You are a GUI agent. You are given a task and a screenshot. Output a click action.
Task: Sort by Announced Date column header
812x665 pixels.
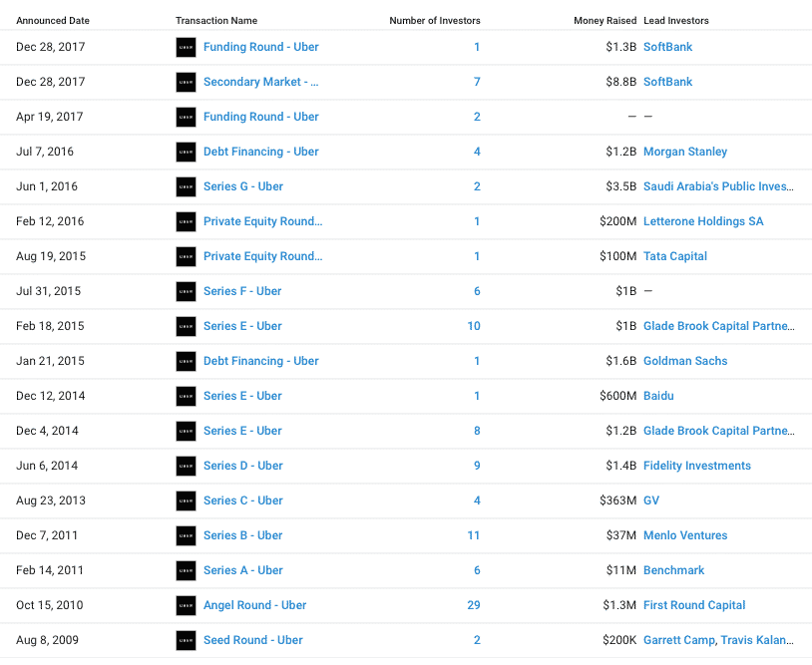(x=53, y=21)
